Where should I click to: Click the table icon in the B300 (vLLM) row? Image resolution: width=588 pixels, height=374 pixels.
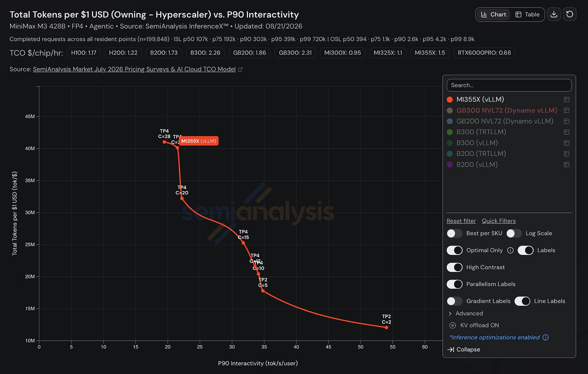pos(567,143)
